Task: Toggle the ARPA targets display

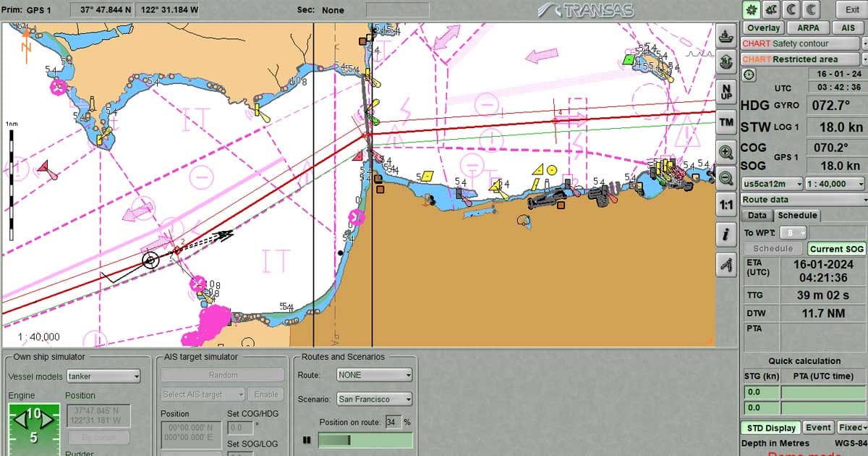Action: click(808, 28)
